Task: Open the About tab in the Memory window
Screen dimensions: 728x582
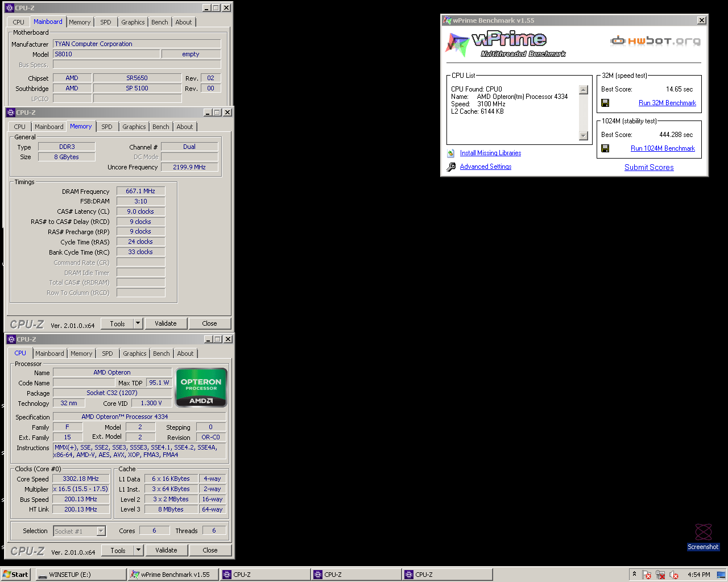Action: (185, 127)
